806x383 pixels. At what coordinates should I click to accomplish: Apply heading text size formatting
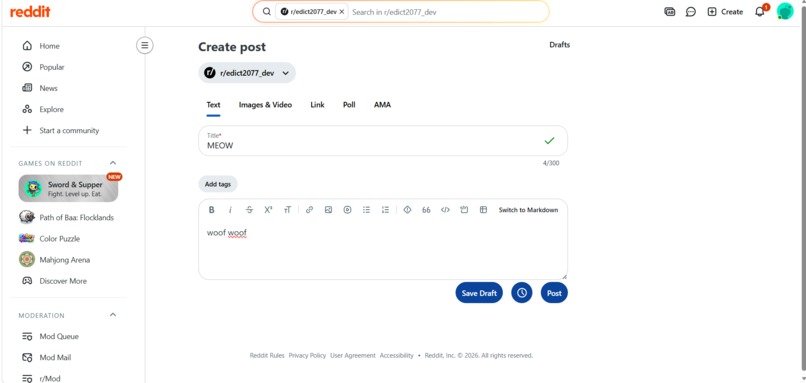click(x=287, y=210)
